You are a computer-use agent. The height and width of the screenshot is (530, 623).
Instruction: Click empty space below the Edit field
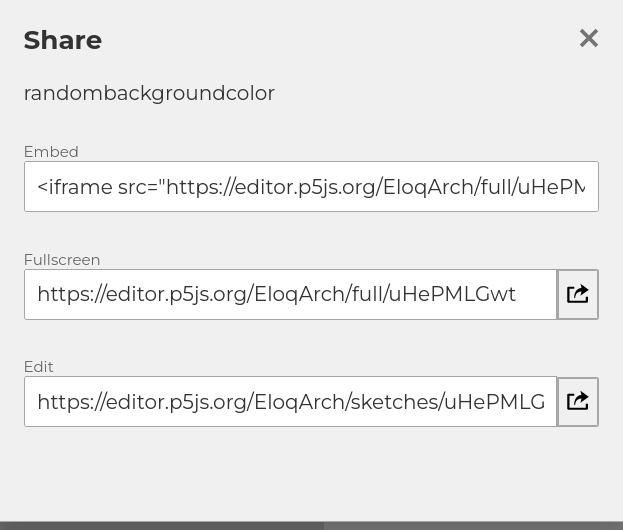coord(311,473)
